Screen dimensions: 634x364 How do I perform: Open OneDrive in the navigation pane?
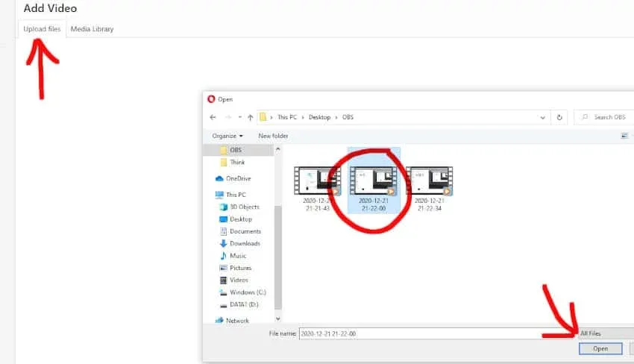(x=238, y=178)
